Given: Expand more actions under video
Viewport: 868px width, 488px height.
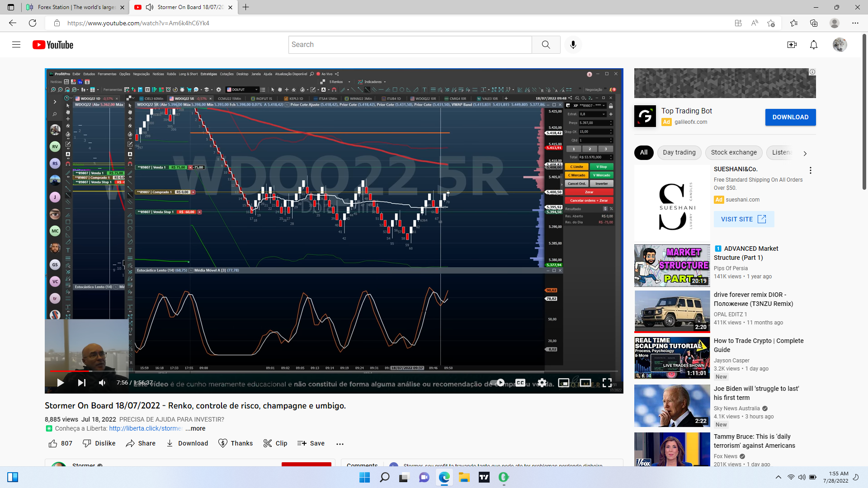Looking at the screenshot, I should pyautogui.click(x=340, y=444).
